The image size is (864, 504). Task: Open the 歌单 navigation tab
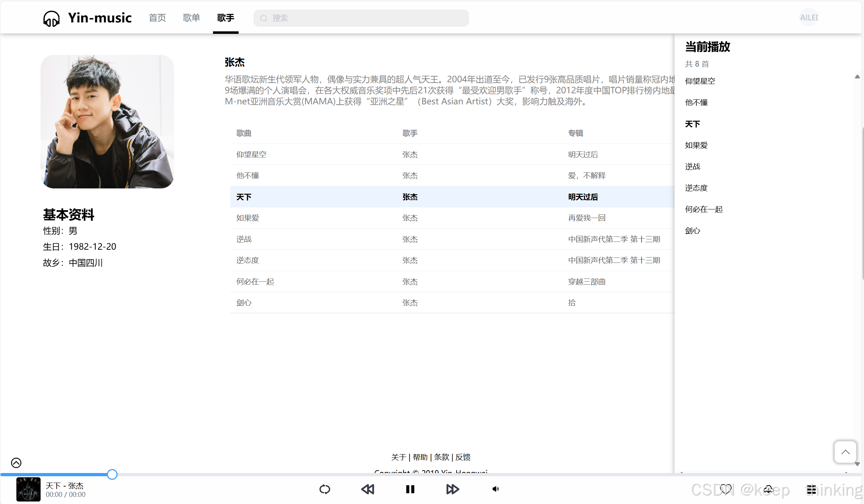pos(191,18)
